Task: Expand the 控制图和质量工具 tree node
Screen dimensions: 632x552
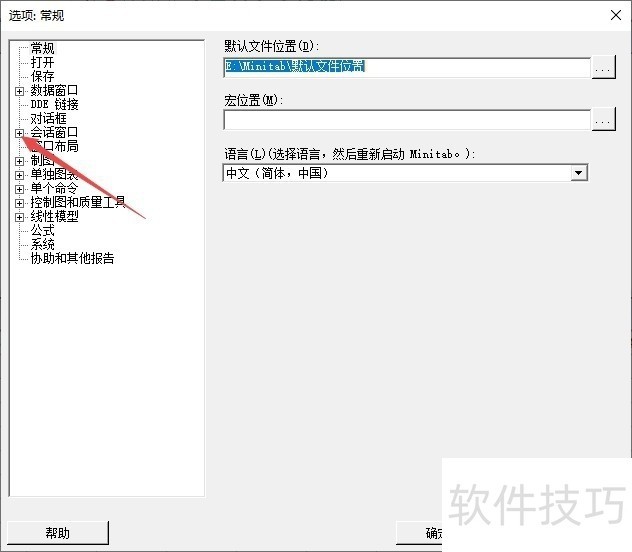Action: [19, 203]
